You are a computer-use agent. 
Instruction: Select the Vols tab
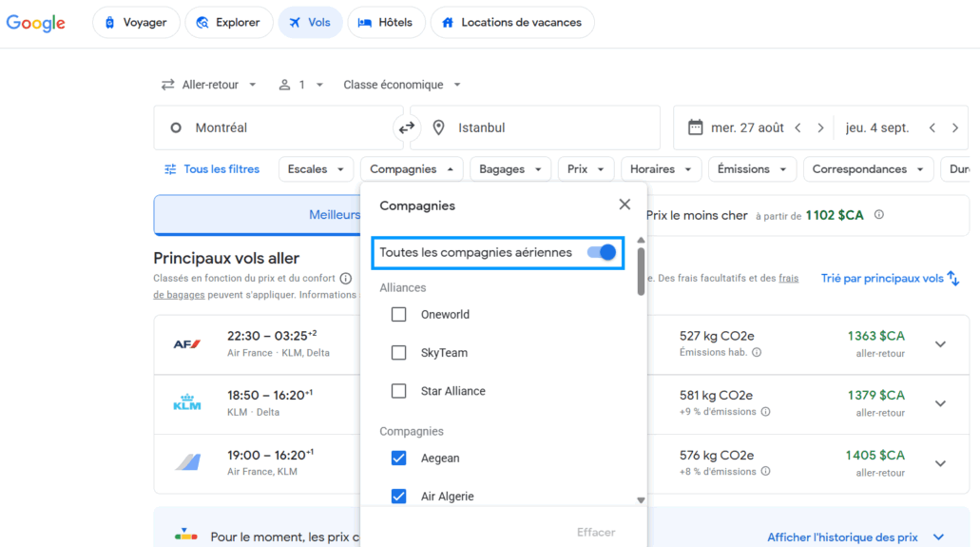(310, 23)
